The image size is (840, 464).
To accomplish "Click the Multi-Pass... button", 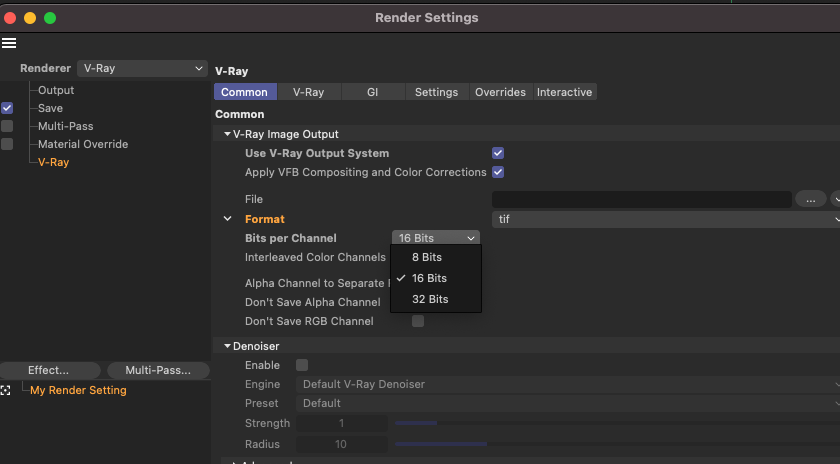I will 158,370.
